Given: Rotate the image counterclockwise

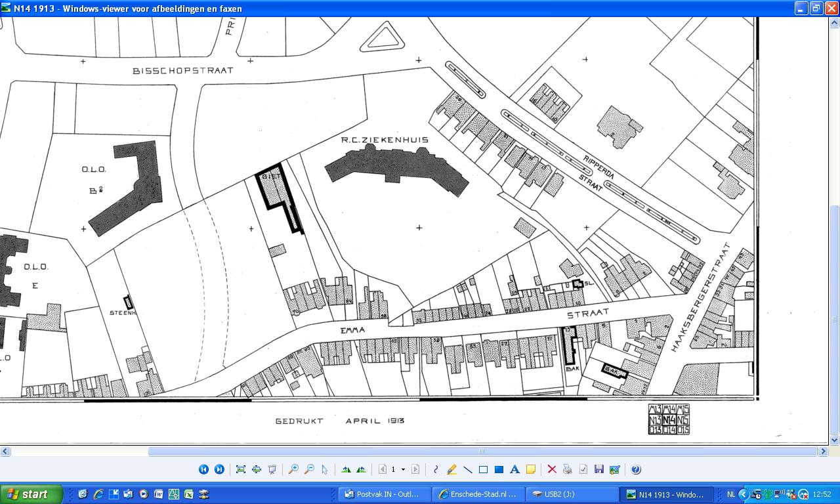Looking at the screenshot, I should tap(362, 469).
